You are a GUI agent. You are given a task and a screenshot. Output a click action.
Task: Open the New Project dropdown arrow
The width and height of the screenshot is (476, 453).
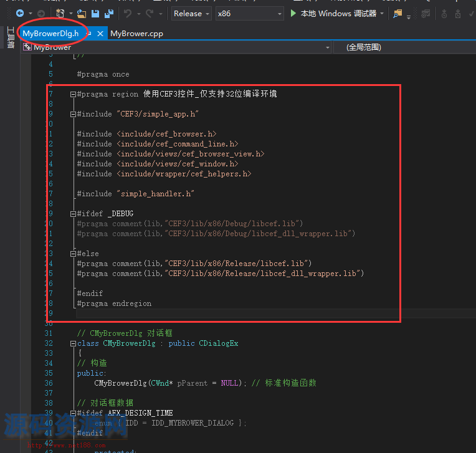point(71,14)
